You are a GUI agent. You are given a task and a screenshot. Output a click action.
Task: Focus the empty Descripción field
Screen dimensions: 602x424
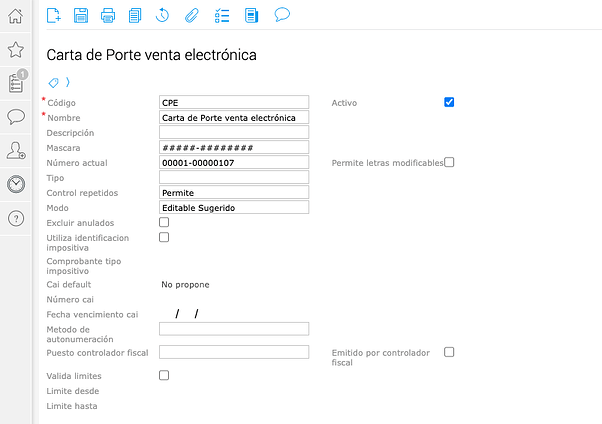point(234,132)
